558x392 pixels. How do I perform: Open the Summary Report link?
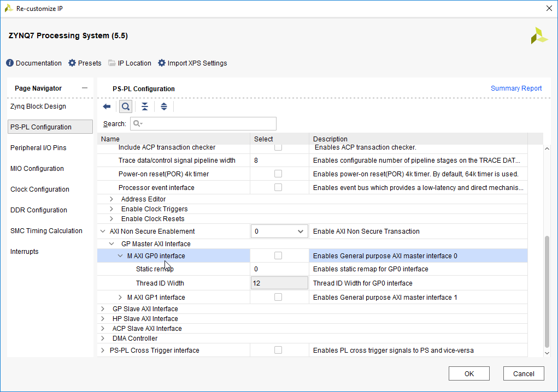[x=516, y=88]
